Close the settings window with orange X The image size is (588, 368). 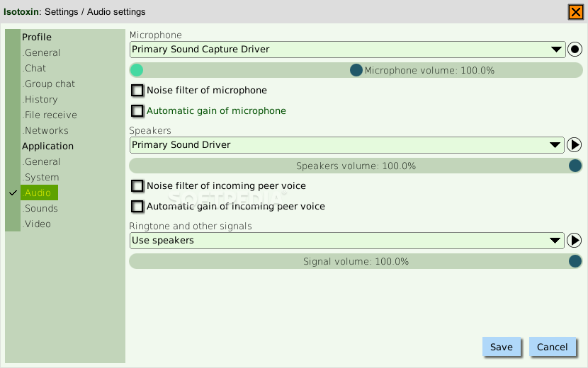pyautogui.click(x=576, y=12)
